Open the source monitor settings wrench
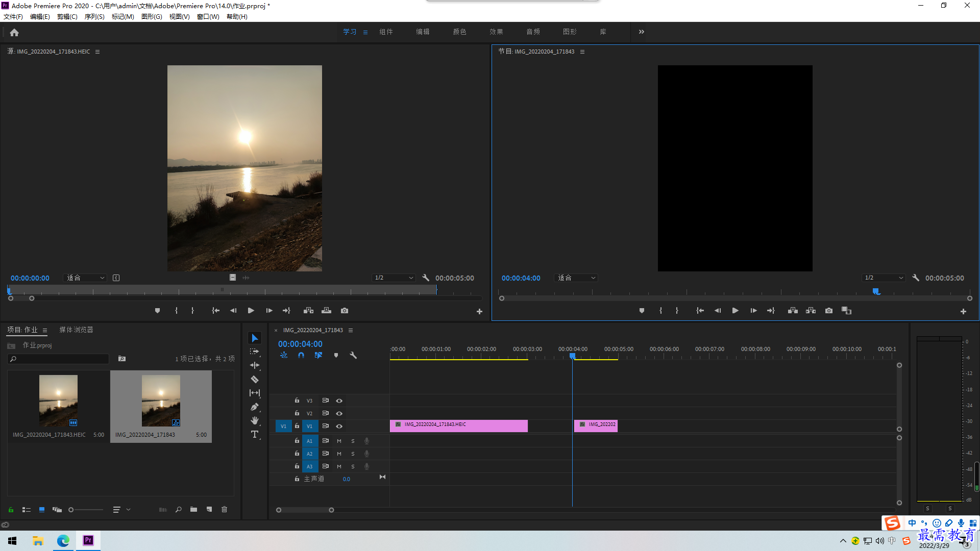This screenshot has width=980, height=551. coord(426,278)
